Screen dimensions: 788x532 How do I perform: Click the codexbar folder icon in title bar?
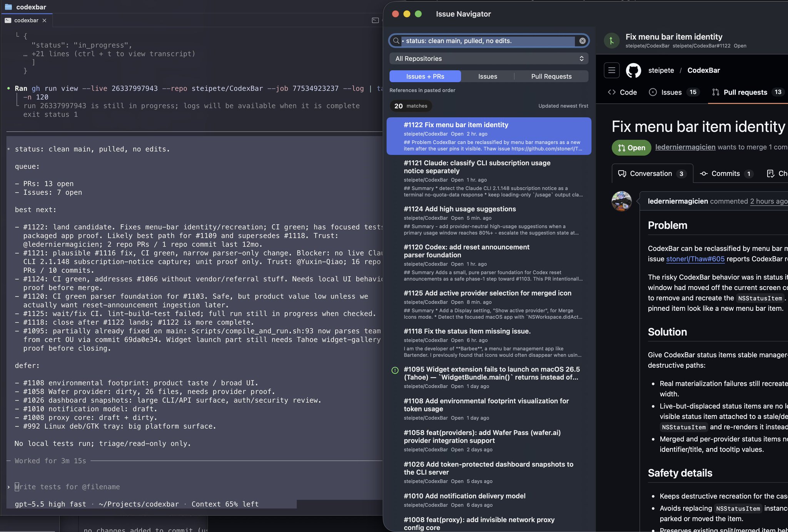pos(8,7)
